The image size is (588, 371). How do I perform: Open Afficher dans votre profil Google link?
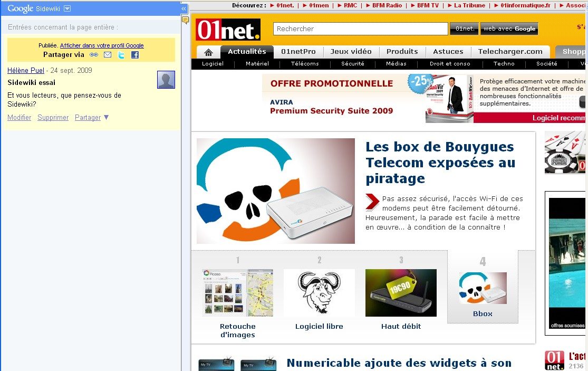pyautogui.click(x=102, y=46)
